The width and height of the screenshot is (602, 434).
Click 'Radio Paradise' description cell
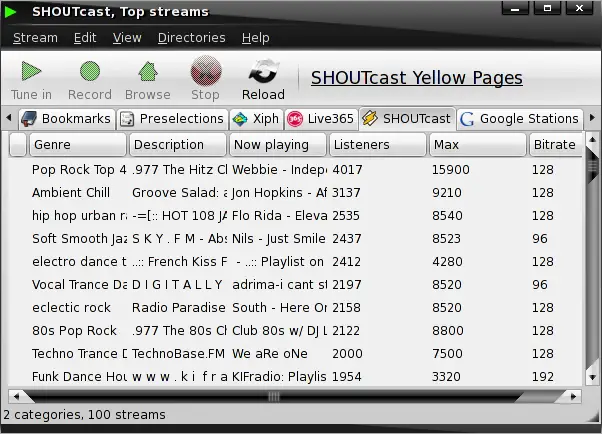tap(179, 308)
